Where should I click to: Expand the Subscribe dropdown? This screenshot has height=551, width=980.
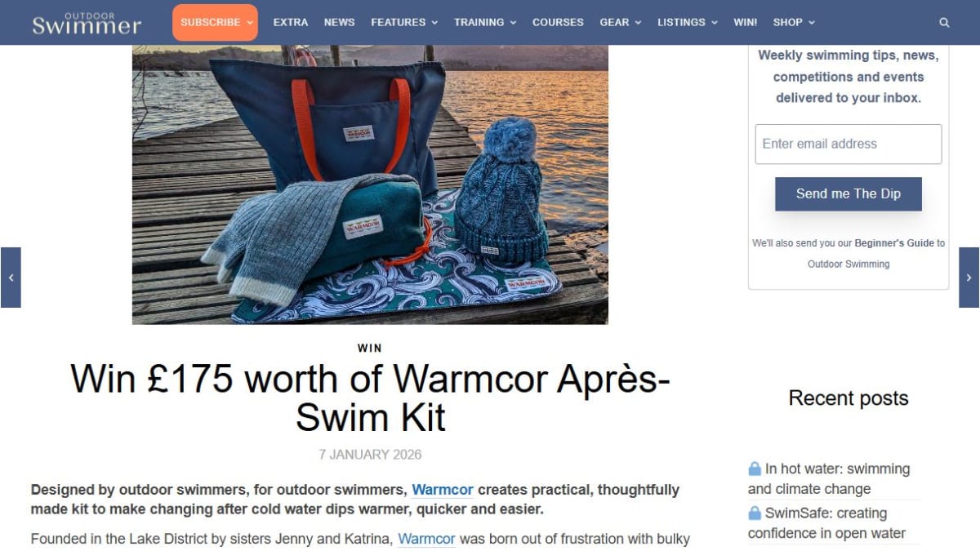click(x=215, y=22)
